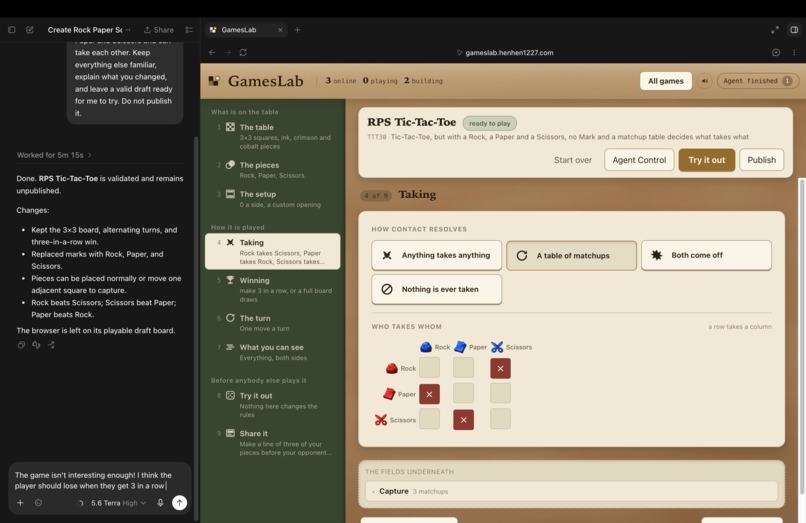
Task: Click the Share button in chat header
Action: [x=159, y=30]
